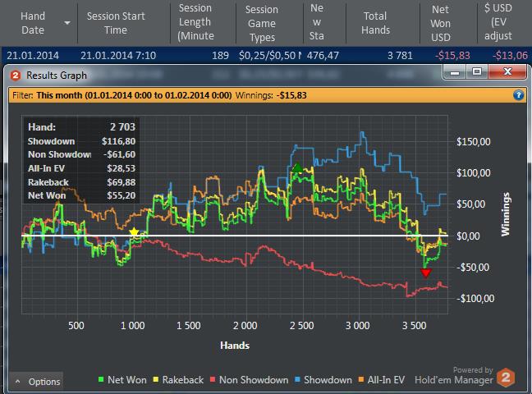Click the Rakeback $69,88 tooltip row
532x394 pixels.
81,182
